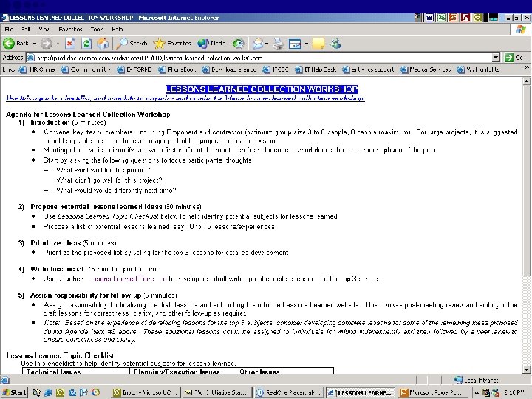Open the View menu
The height and width of the screenshot is (399, 532).
(x=44, y=29)
